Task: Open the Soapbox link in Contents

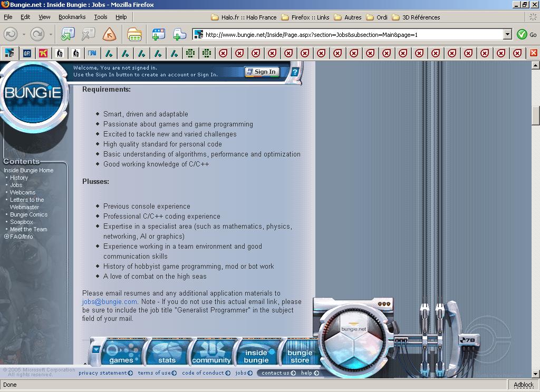Action: tap(21, 222)
